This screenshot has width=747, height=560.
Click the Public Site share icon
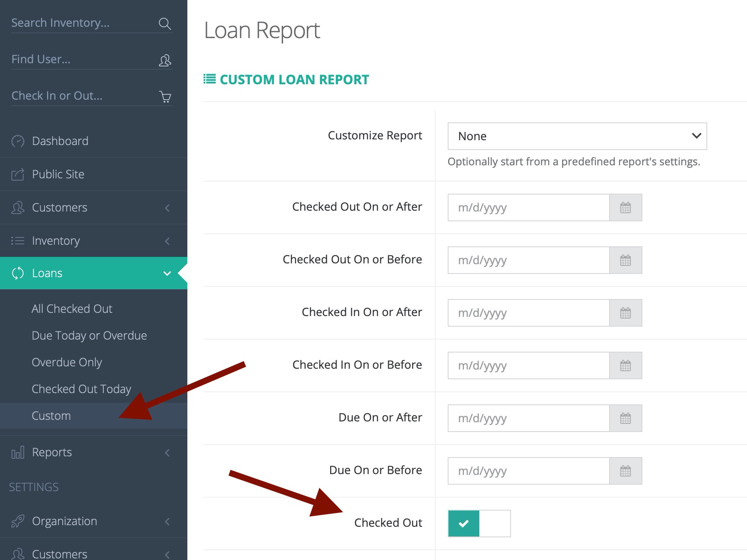tap(18, 174)
